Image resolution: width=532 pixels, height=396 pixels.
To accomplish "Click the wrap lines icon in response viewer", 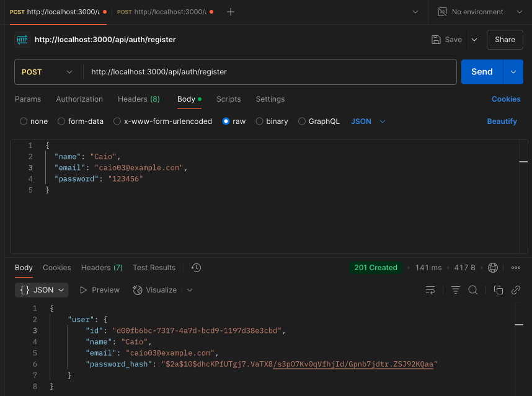I will click(430, 289).
